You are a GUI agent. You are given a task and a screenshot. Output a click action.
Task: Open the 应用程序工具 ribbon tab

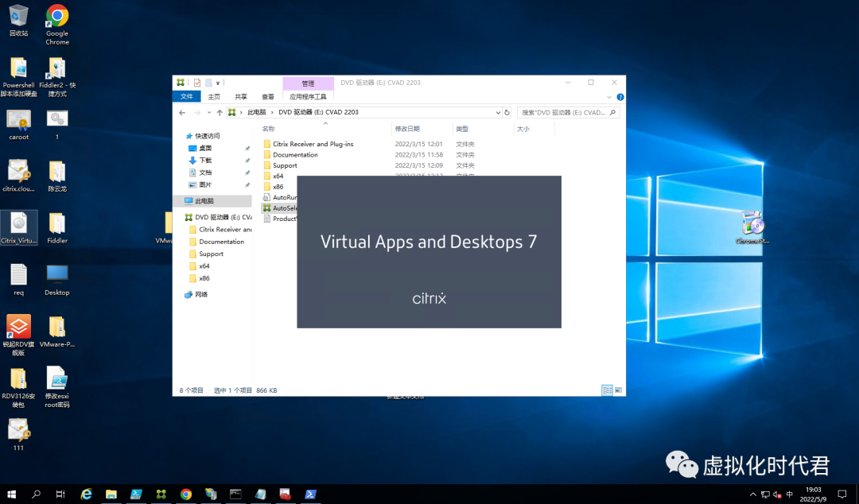pyautogui.click(x=308, y=96)
